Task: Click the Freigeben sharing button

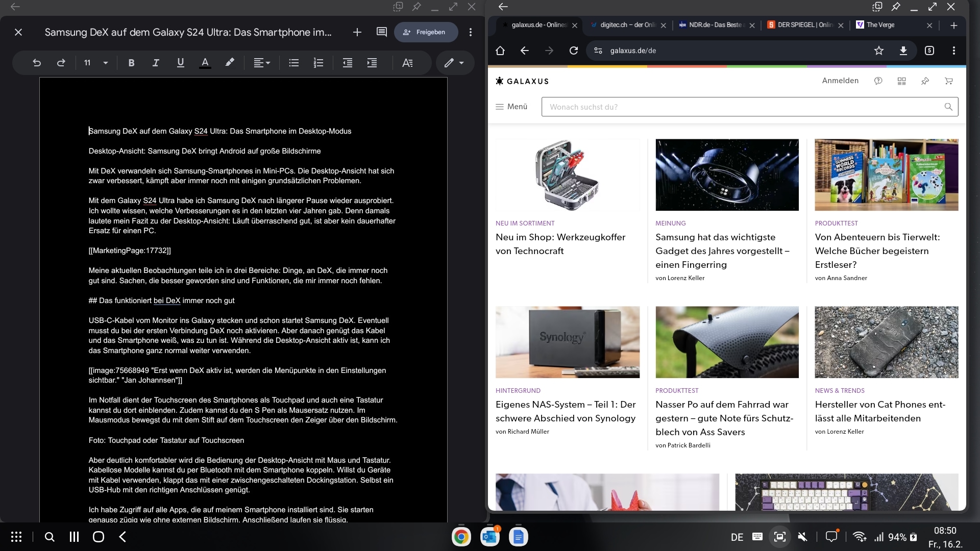Action: tap(426, 32)
